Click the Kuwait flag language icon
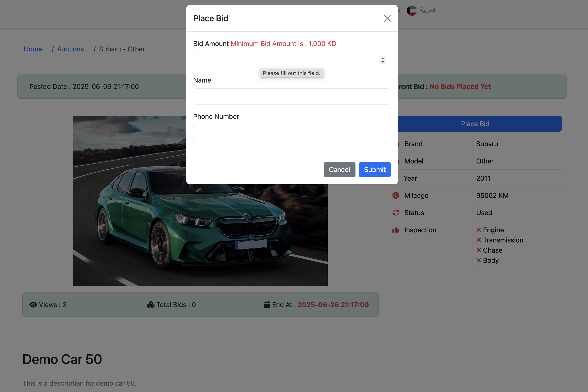 pos(412,11)
